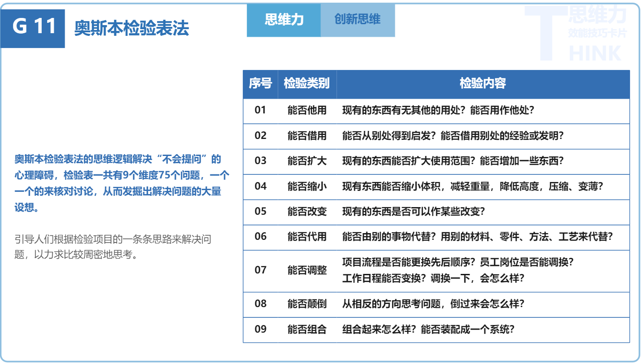Click the text 从相反的方向思考问题，倒过来会怎么样？
The height and width of the screenshot is (364, 643).
pyautogui.click(x=433, y=304)
